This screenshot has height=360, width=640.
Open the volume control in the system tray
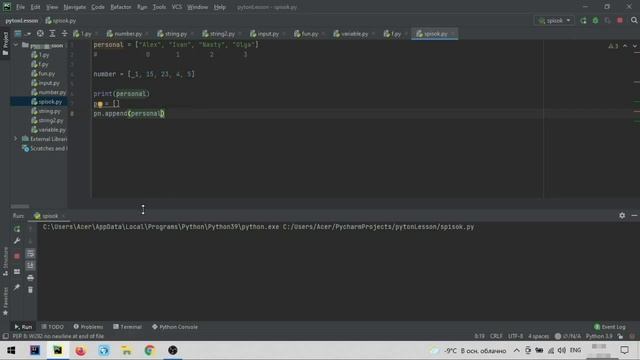click(562, 350)
